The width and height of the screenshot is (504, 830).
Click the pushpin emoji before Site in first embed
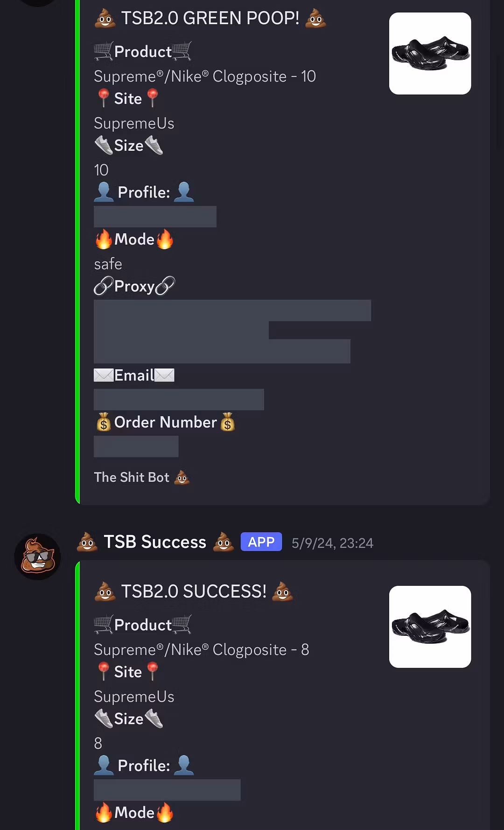pos(104,98)
